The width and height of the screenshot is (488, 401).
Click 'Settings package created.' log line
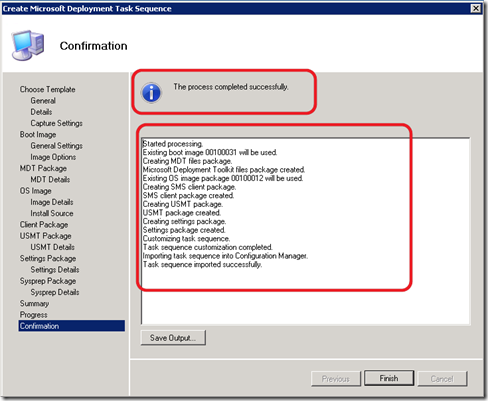pyautogui.click(x=184, y=230)
